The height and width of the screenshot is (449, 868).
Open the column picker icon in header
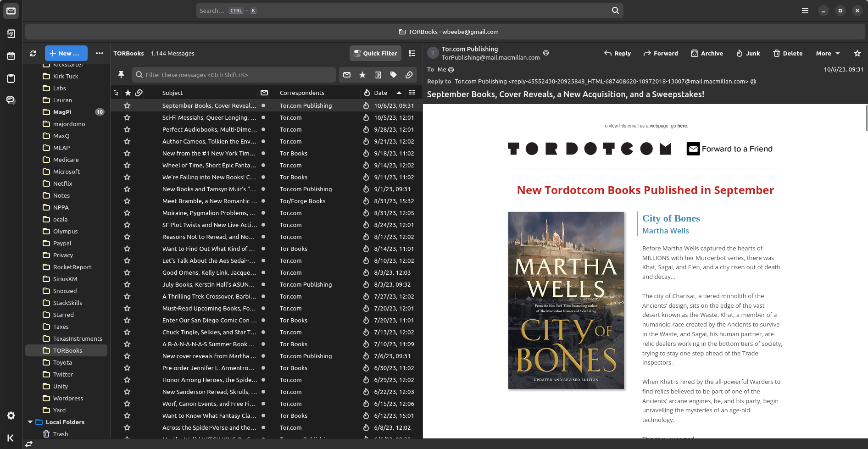(412, 93)
